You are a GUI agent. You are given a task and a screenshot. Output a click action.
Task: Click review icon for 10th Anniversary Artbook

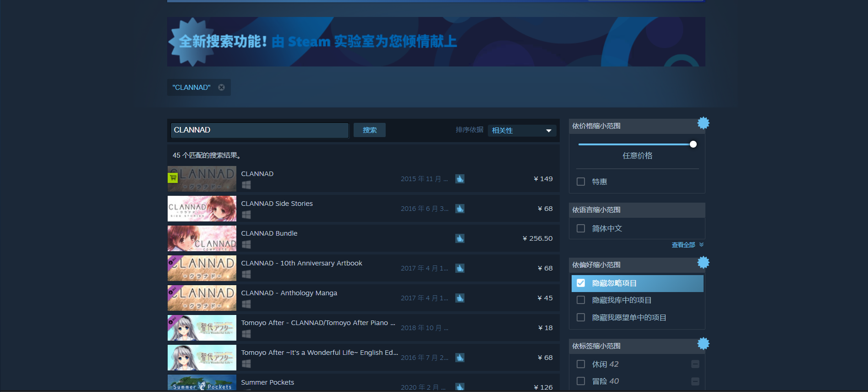[x=460, y=268]
